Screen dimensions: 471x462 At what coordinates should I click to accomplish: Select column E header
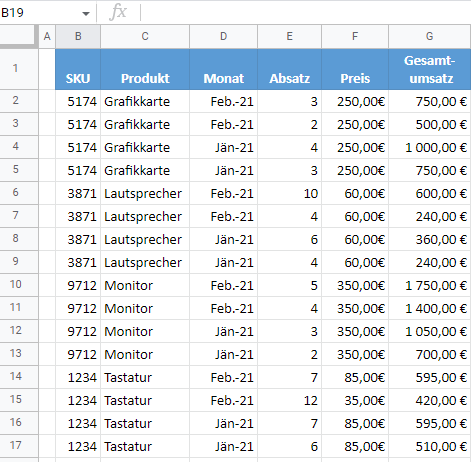(290, 36)
